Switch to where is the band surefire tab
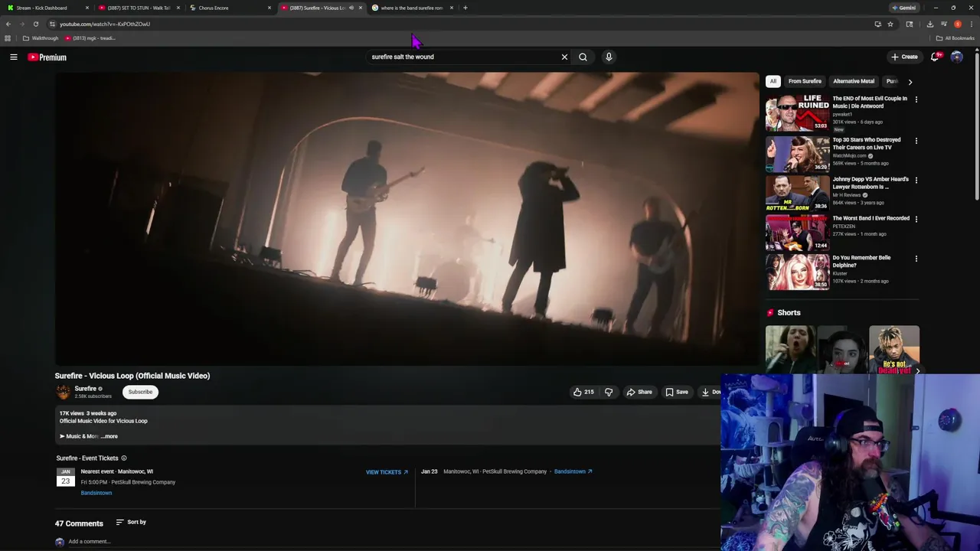The width and height of the screenshot is (980, 551). point(412,8)
